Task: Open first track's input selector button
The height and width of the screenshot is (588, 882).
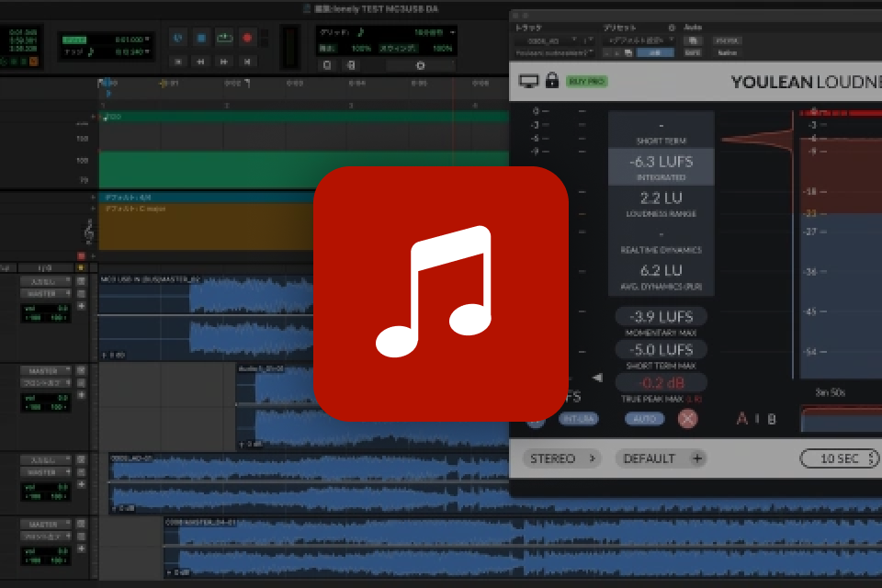Action: pos(46,281)
